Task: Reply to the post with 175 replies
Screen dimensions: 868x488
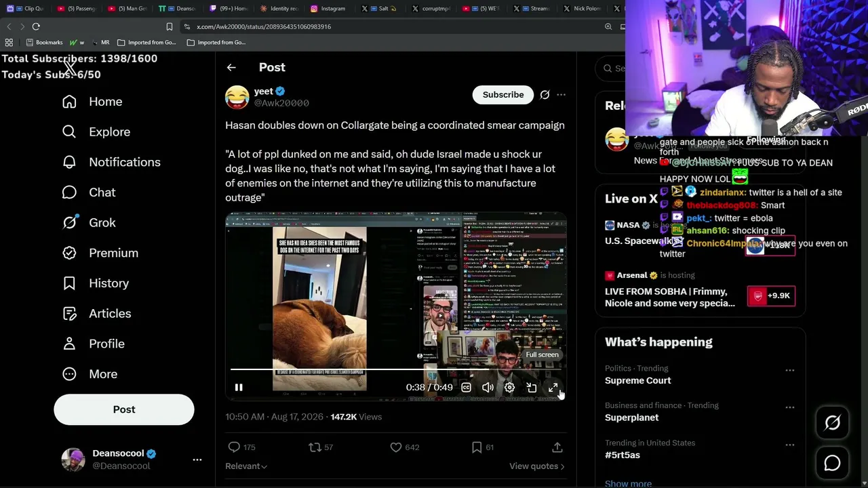Action: 241,447
